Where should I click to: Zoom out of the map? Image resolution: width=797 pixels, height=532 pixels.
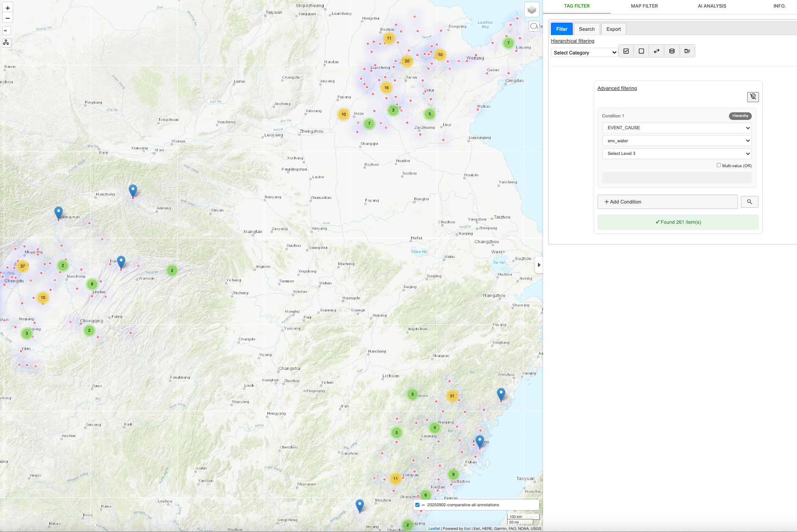[8, 18]
